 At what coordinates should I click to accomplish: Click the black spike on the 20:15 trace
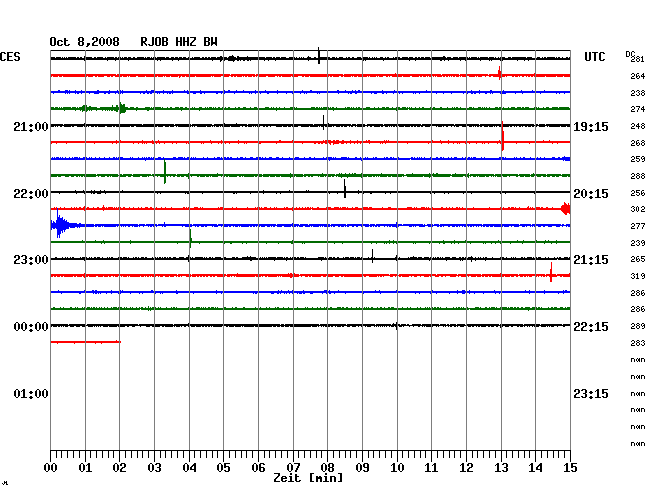pos(344,189)
